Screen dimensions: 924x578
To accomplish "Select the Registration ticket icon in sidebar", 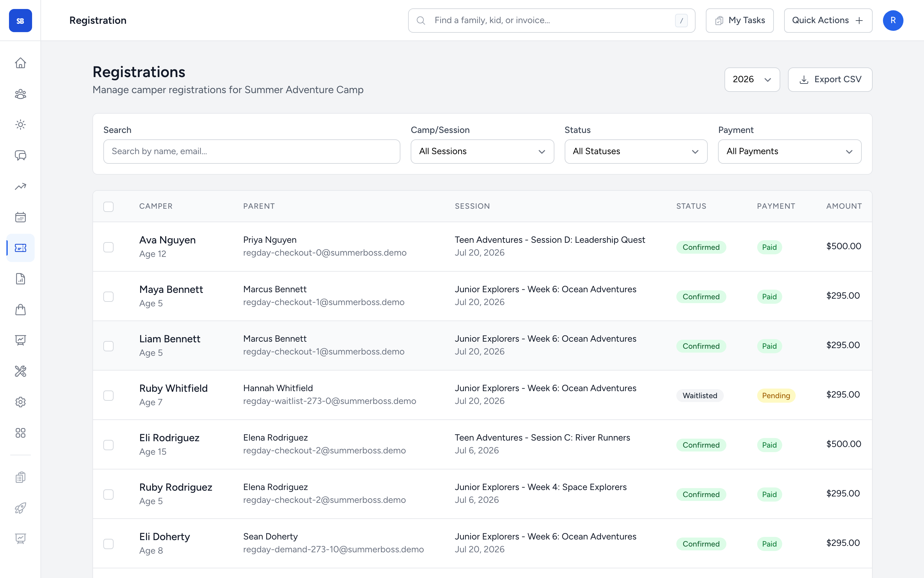I will pyautogui.click(x=20, y=248).
